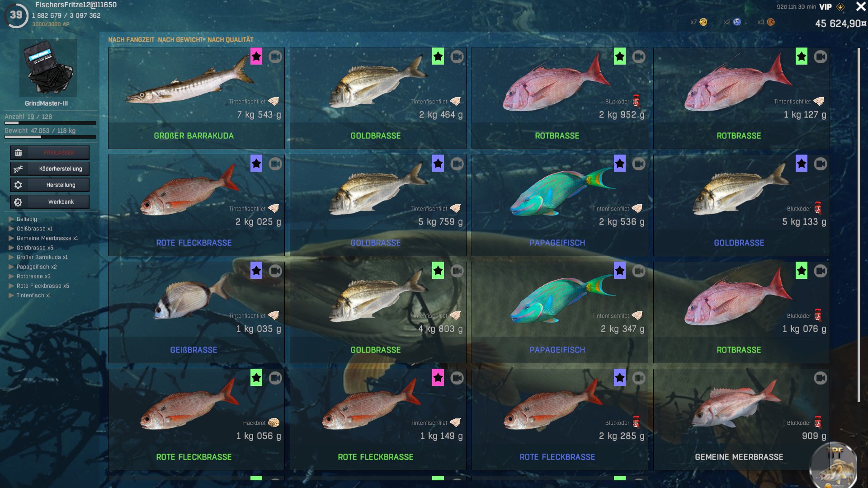Click the camera icon on Gemeine Meerbrasse card
Screen dimensions: 868x488
[x=821, y=378]
